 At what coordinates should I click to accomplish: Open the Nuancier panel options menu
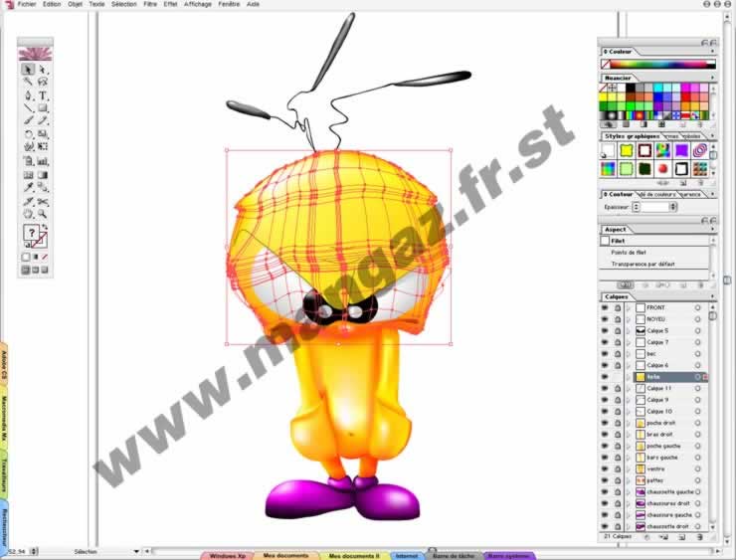click(x=712, y=78)
